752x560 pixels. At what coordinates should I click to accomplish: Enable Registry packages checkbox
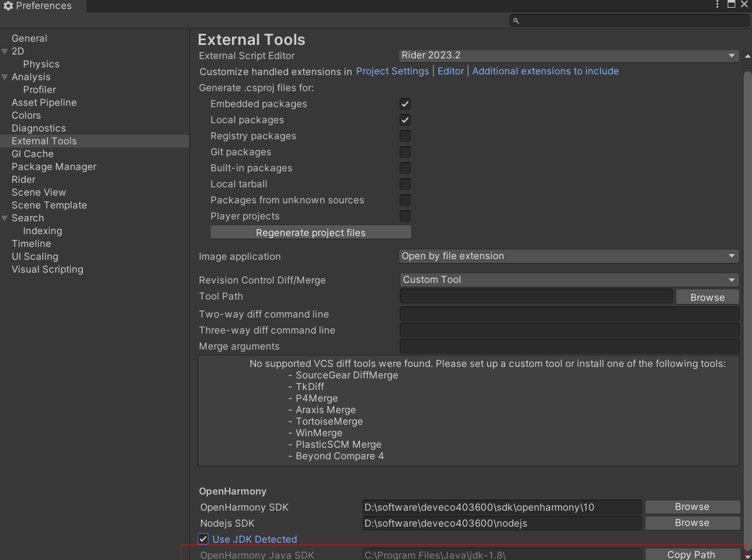click(405, 136)
